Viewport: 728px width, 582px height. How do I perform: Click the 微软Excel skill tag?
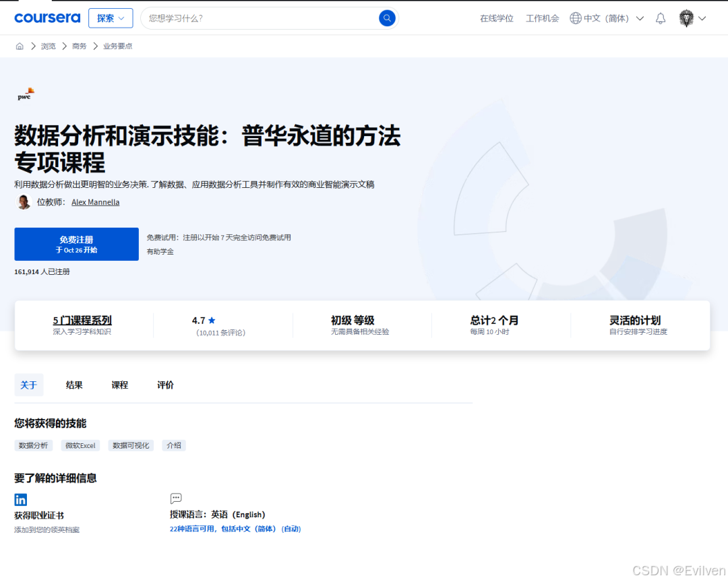click(x=80, y=445)
